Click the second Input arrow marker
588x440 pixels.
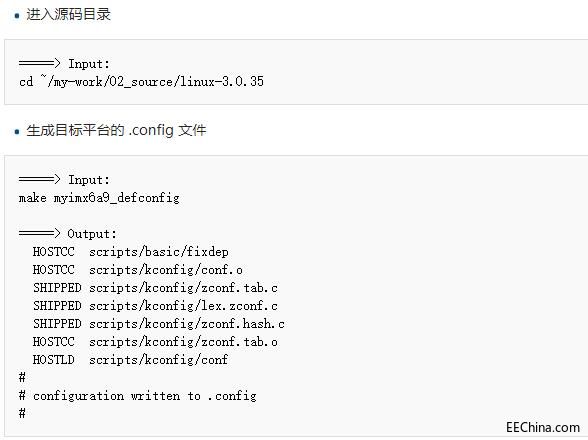[x=39, y=179]
